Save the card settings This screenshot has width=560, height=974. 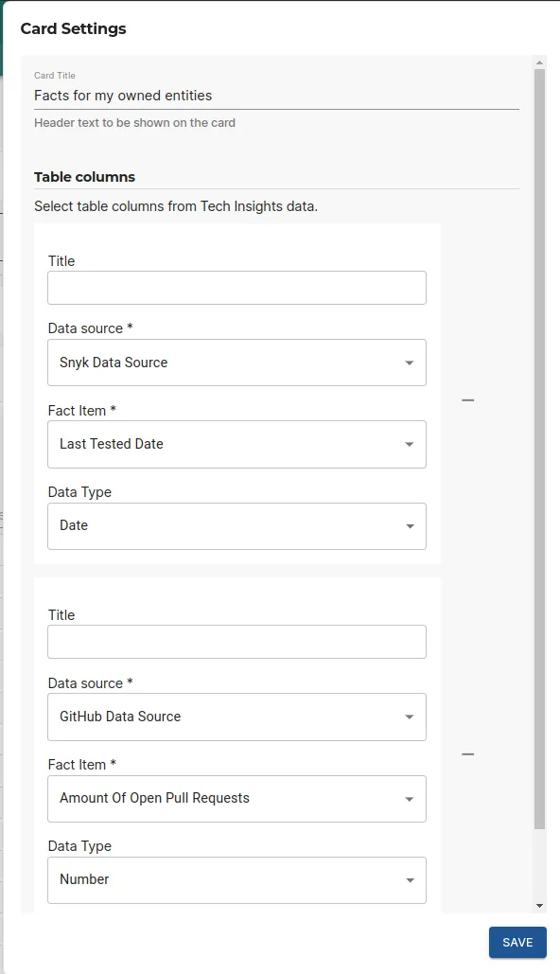(x=517, y=943)
